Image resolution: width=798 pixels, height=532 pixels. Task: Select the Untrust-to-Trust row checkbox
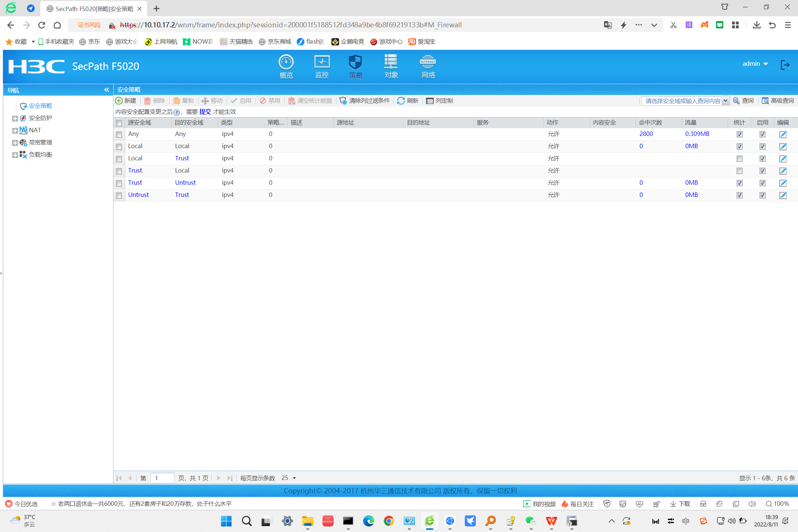click(x=119, y=195)
